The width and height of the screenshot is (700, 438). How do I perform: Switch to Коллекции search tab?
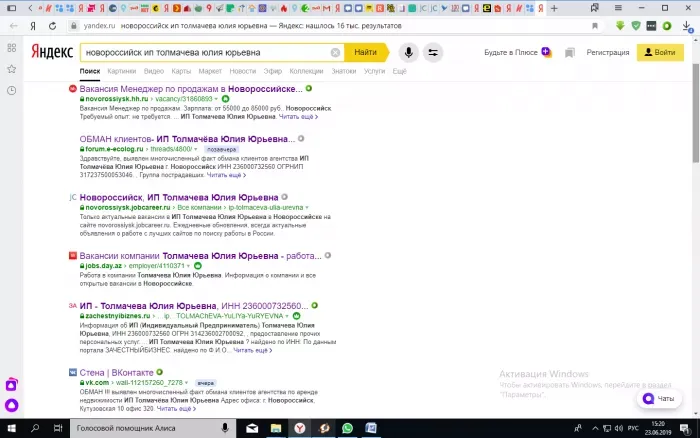[x=306, y=71]
